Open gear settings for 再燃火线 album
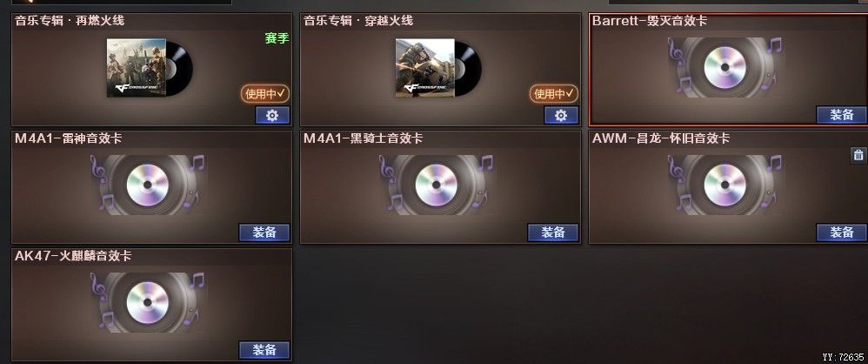This screenshot has width=868, height=364. click(272, 115)
